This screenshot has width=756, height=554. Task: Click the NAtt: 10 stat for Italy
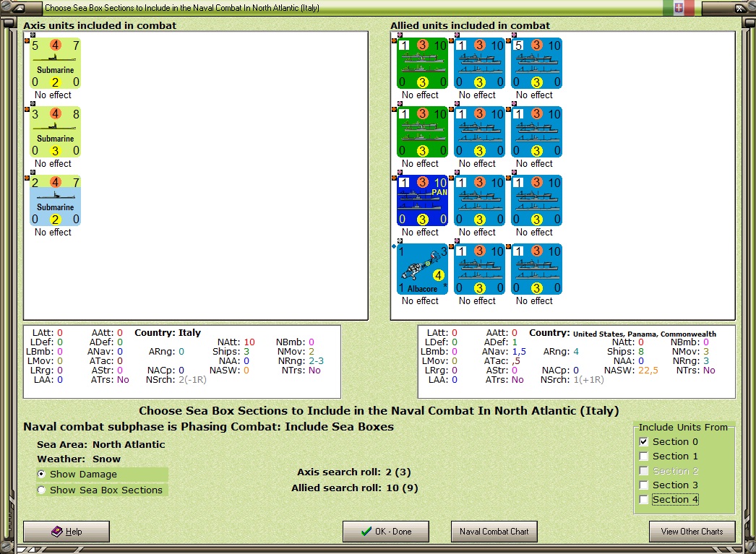236,342
